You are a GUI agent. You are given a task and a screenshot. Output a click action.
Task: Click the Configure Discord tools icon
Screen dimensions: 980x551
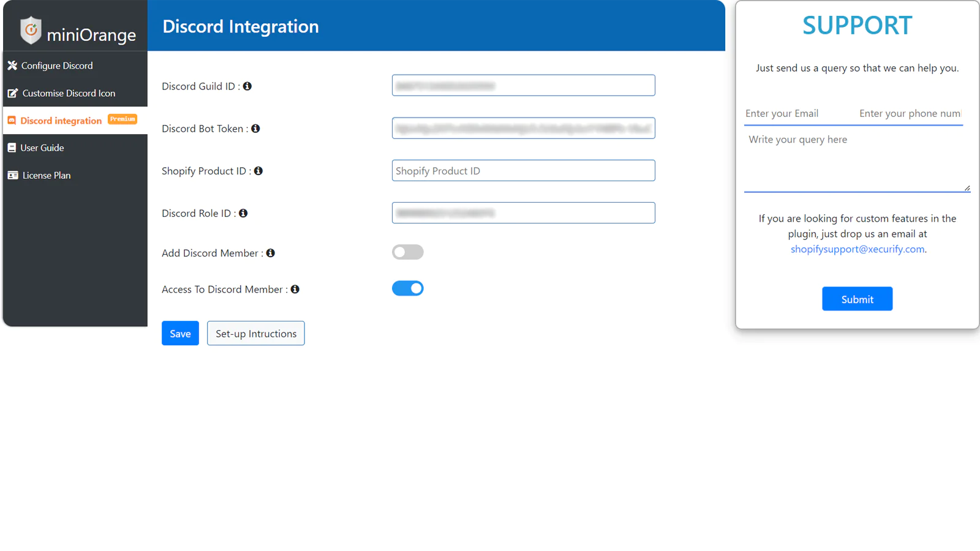pyautogui.click(x=12, y=66)
